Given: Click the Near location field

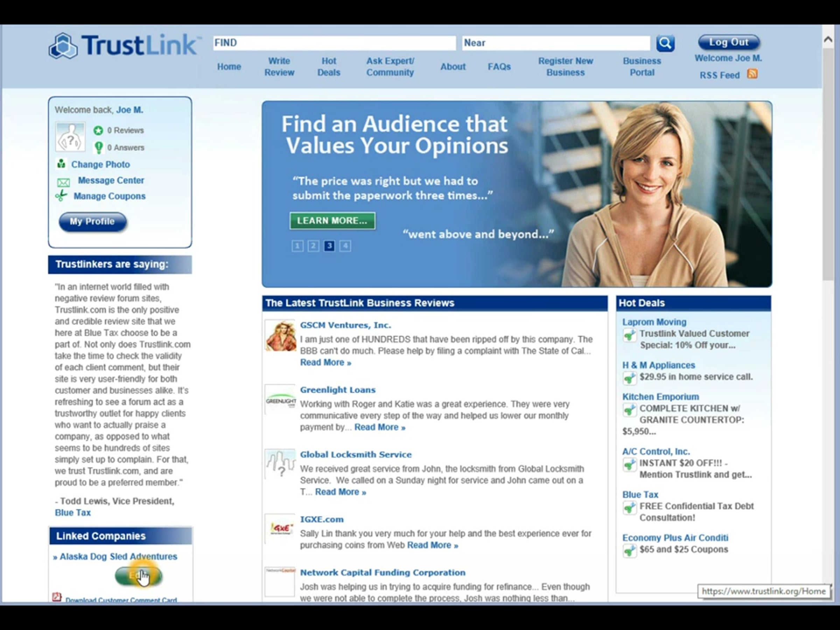Looking at the screenshot, I should point(556,43).
